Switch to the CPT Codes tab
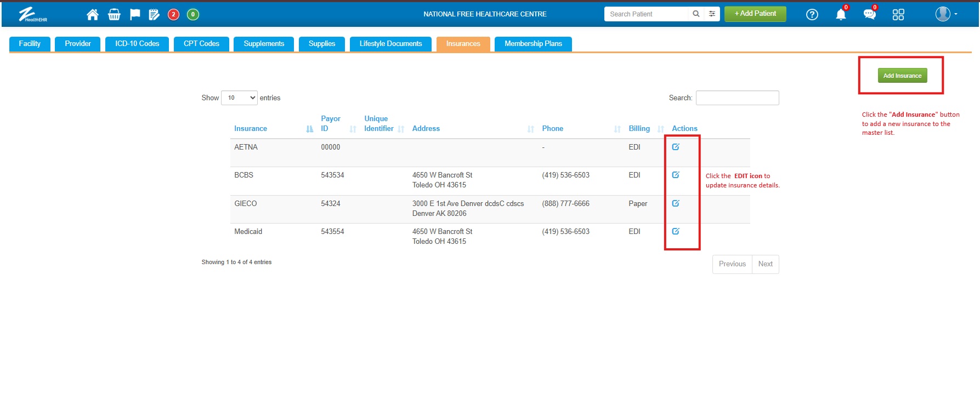This screenshot has width=980, height=394. [201, 44]
